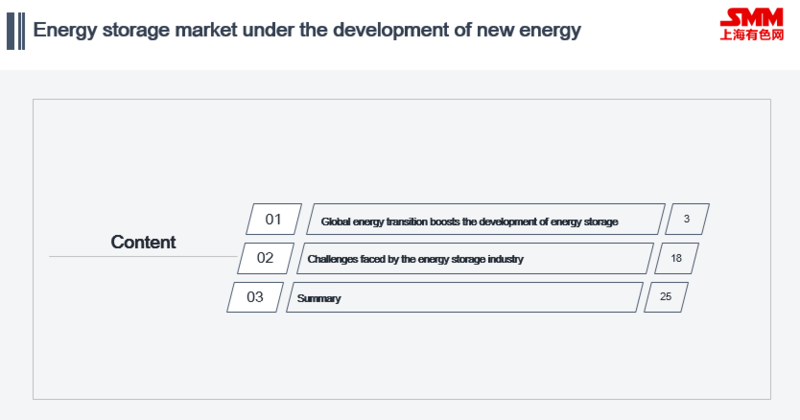
Task: Click the horizontal line under the Content heading
Action: [x=143, y=256]
